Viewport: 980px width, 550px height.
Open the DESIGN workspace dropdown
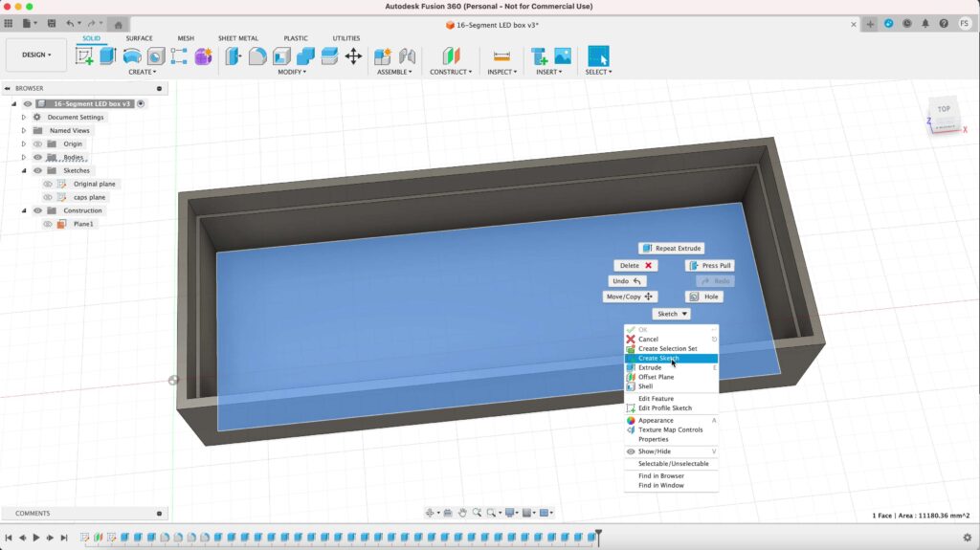pyautogui.click(x=36, y=55)
